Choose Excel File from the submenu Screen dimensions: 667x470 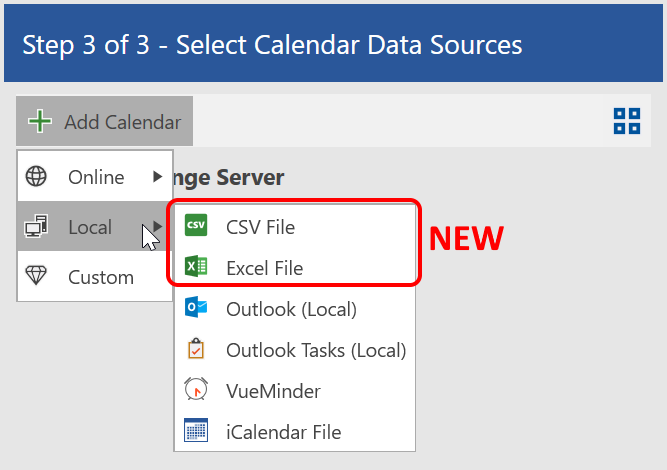click(264, 268)
